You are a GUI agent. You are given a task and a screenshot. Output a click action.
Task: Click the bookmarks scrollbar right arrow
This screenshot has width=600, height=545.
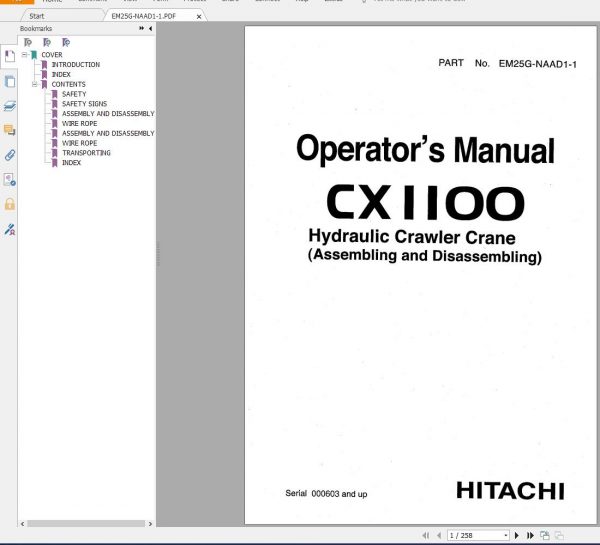pyautogui.click(x=150, y=524)
